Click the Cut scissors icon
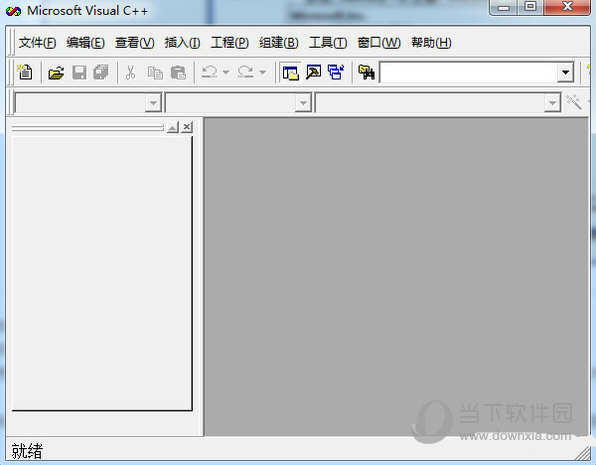Image resolution: width=596 pixels, height=465 pixels. coord(130,72)
